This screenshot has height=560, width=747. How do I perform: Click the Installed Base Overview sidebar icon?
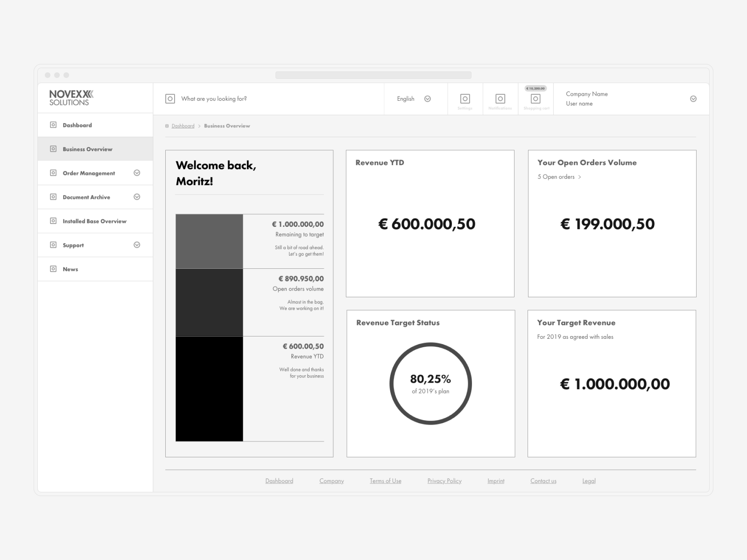[x=53, y=221]
